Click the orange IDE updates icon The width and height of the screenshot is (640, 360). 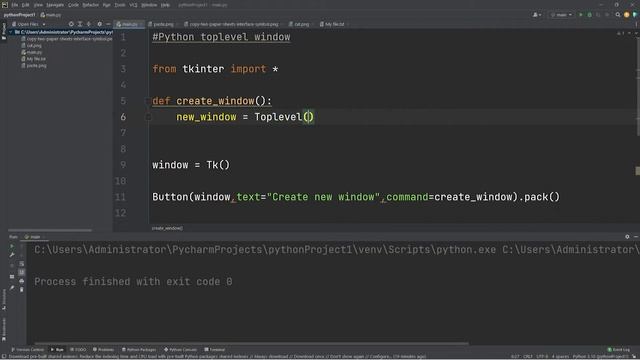pyautogui.click(x=627, y=15)
